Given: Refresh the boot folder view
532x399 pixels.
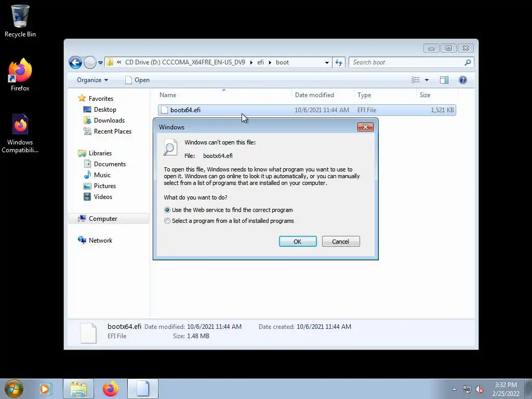Looking at the screenshot, I should [x=339, y=62].
